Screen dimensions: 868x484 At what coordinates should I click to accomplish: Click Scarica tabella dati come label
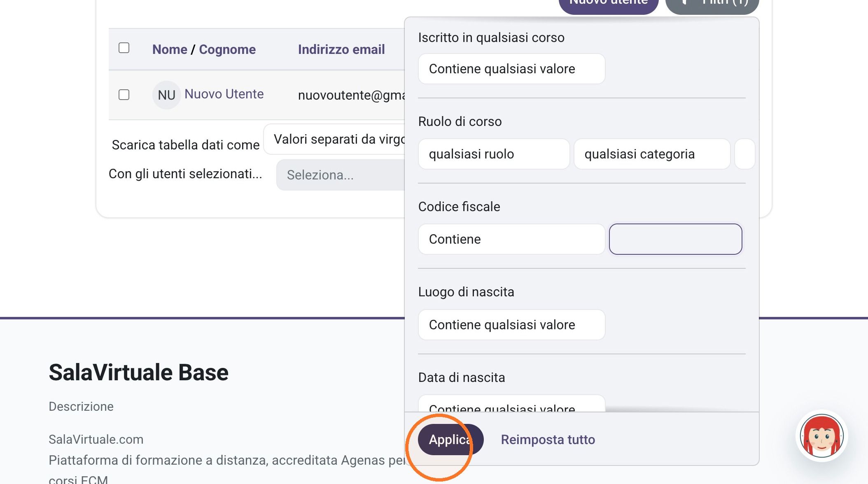(x=186, y=145)
